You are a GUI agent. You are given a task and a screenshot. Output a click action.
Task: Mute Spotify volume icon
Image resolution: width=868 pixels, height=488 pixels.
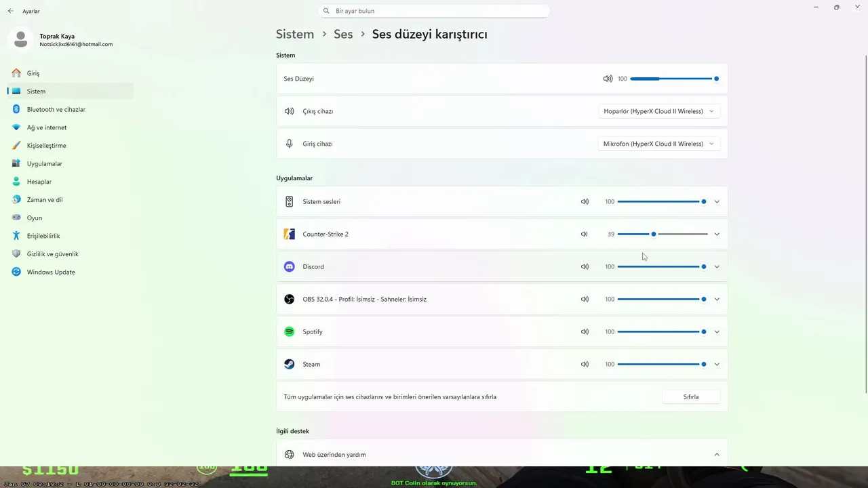585,331
